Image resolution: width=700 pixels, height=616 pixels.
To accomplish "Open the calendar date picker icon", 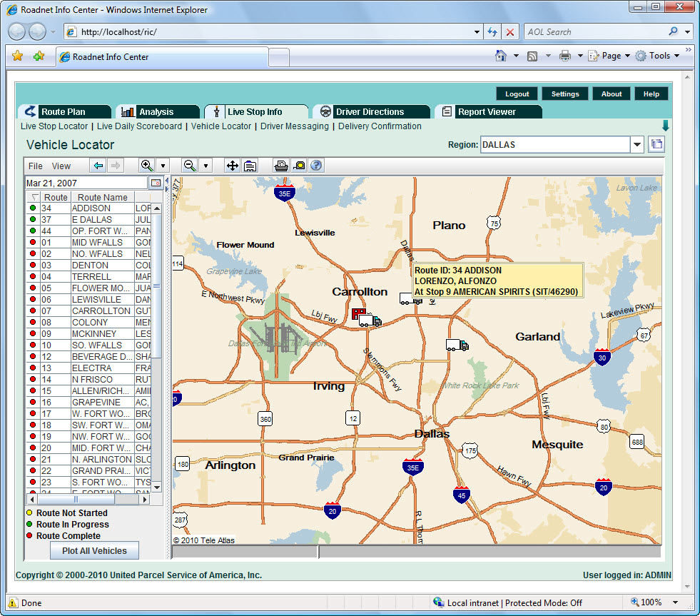I will click(x=156, y=183).
